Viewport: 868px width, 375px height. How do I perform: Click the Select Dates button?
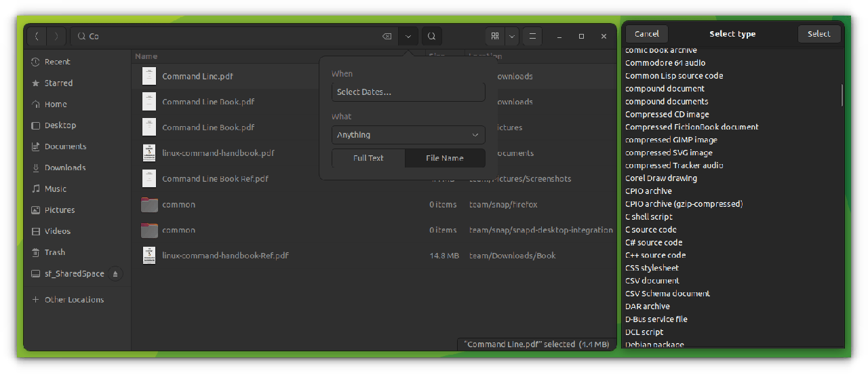[408, 92]
